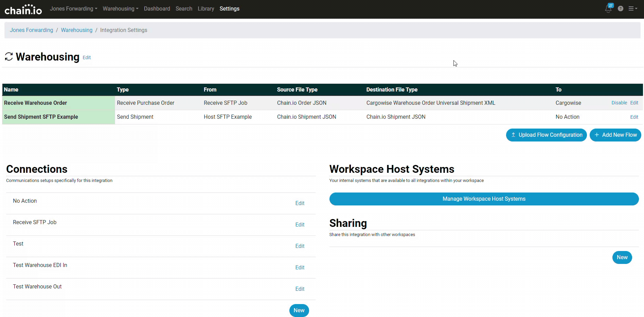
Task: Click the Source File Type column header
Action: point(297,89)
